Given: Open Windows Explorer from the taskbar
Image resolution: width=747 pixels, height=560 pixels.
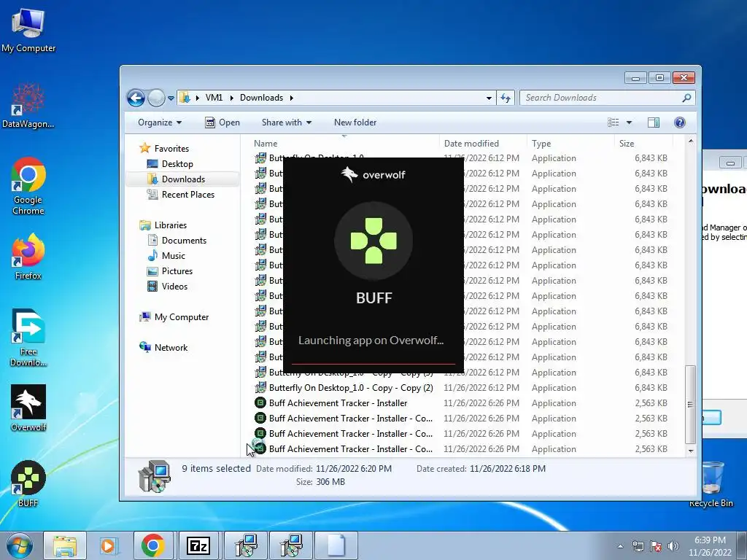Looking at the screenshot, I should point(65,545).
